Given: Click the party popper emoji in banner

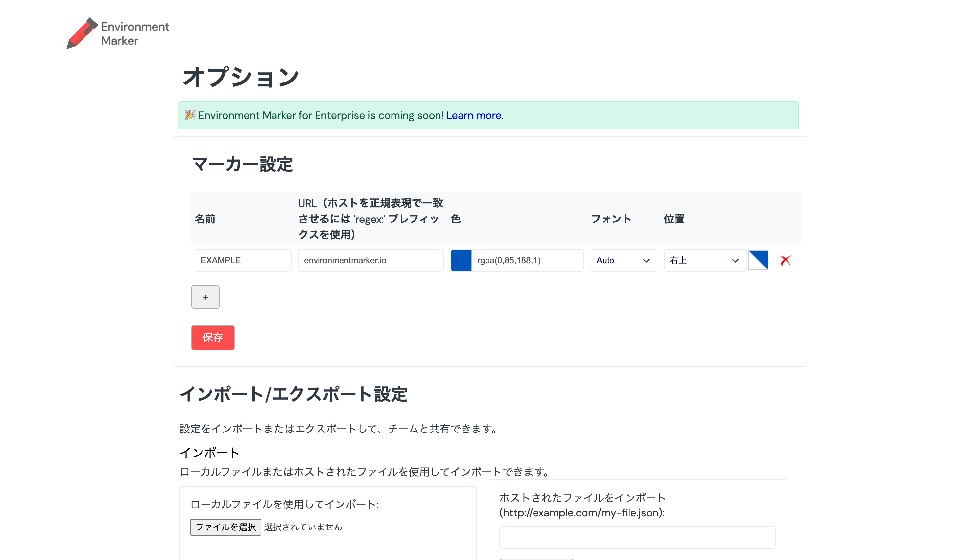Looking at the screenshot, I should [190, 115].
